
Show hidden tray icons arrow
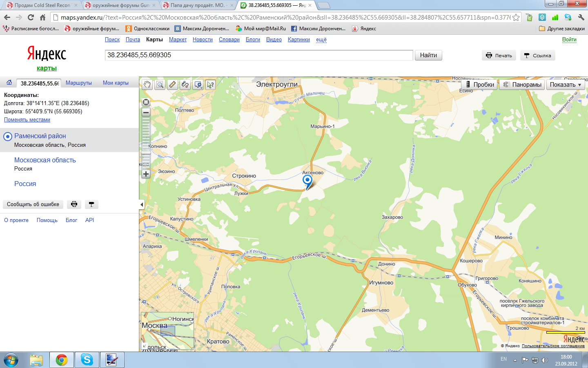[x=515, y=360]
